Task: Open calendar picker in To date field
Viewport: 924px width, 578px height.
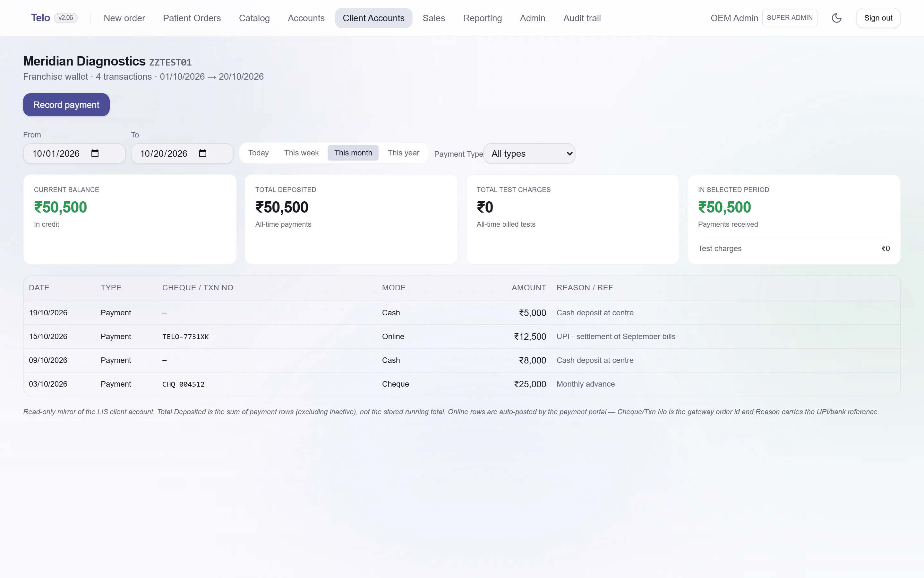Action: [x=203, y=153]
